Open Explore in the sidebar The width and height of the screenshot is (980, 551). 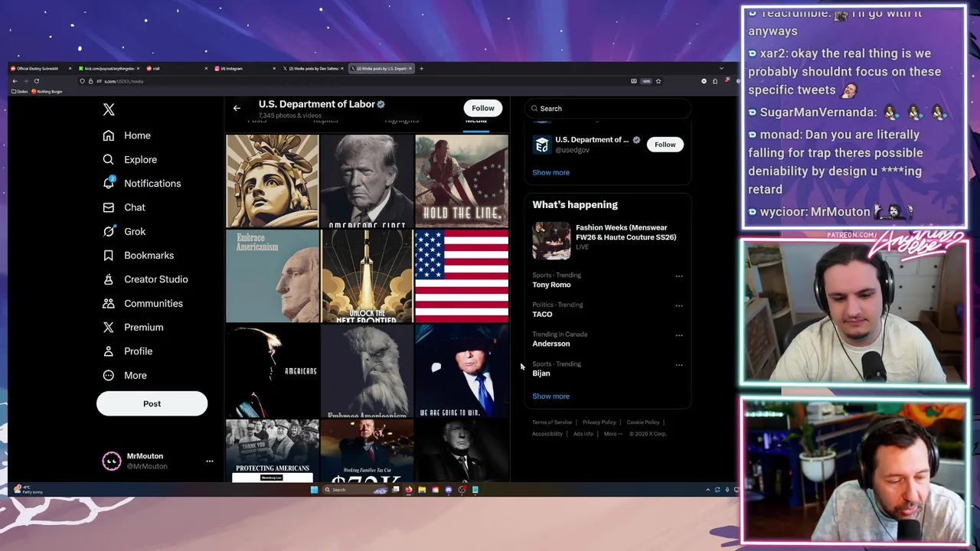130,159
